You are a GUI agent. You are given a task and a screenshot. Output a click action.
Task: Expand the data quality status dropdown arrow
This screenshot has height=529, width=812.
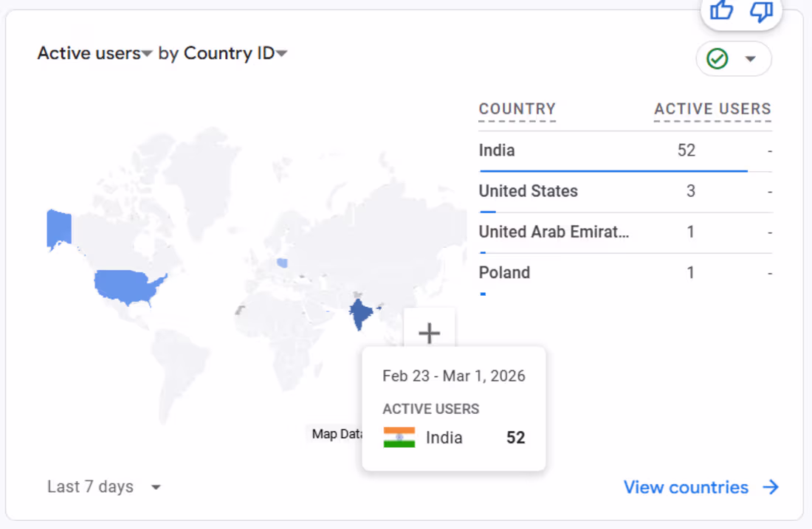[751, 59]
